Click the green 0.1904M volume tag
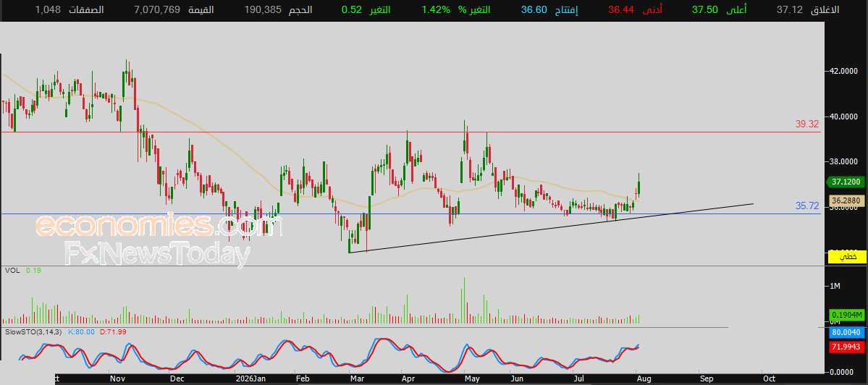Image resolution: width=868 pixels, height=385 pixels. pyautogui.click(x=846, y=315)
